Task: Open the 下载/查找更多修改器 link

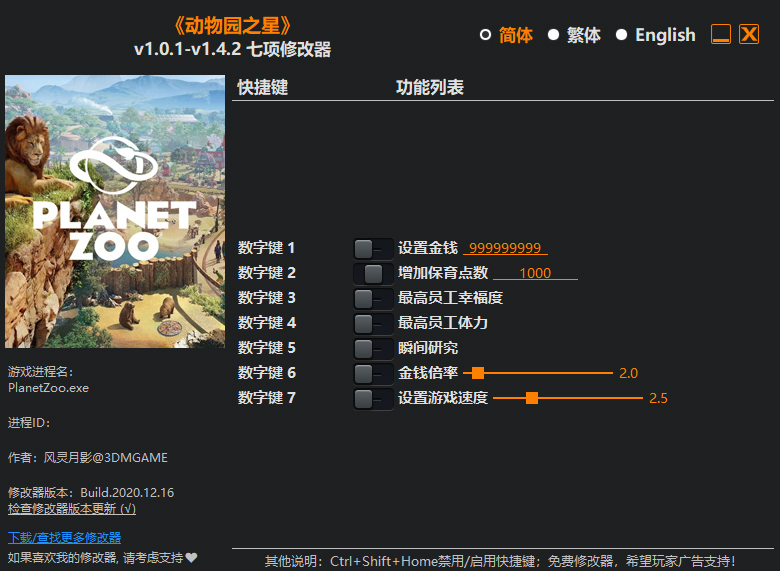Action: [x=64, y=538]
